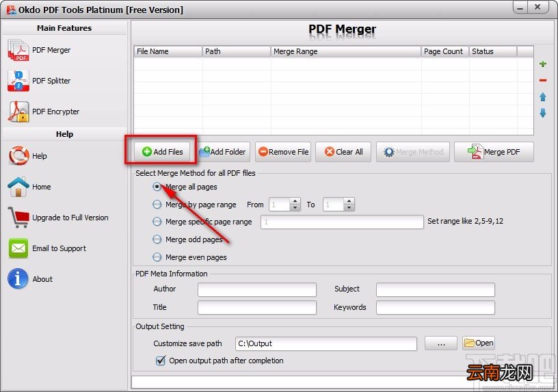Open PDF Encrypter text label
Screen dimensions: 558x392
click(x=56, y=112)
